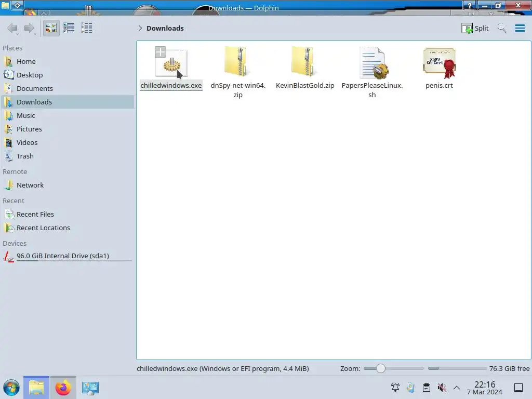Viewport: 532px width, 399px height.
Task: Click the Network icon in sidebar
Action: tap(8, 185)
